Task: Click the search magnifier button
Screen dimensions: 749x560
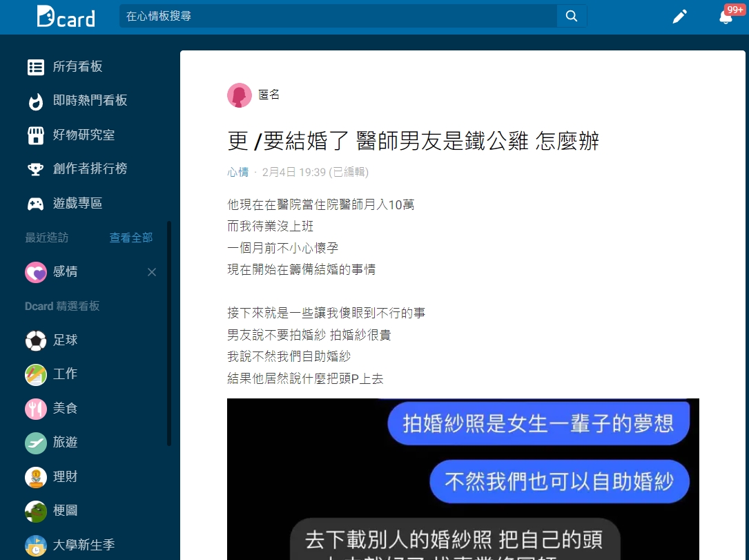Action: click(x=572, y=16)
